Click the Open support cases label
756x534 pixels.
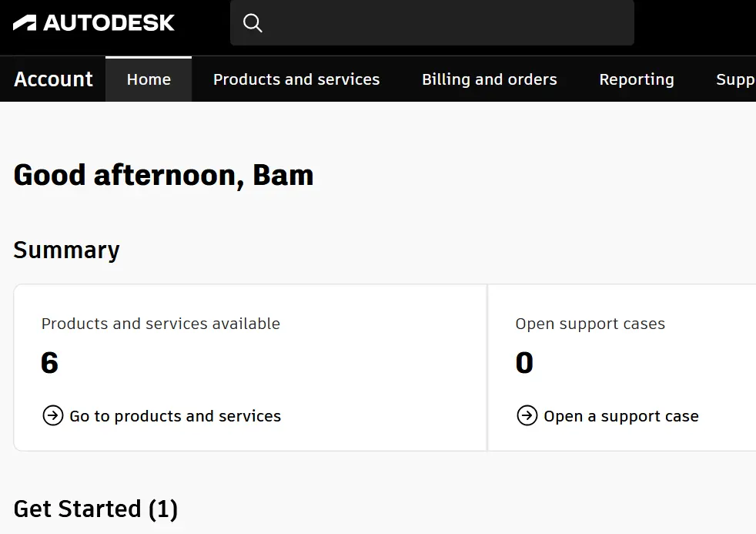590,324
